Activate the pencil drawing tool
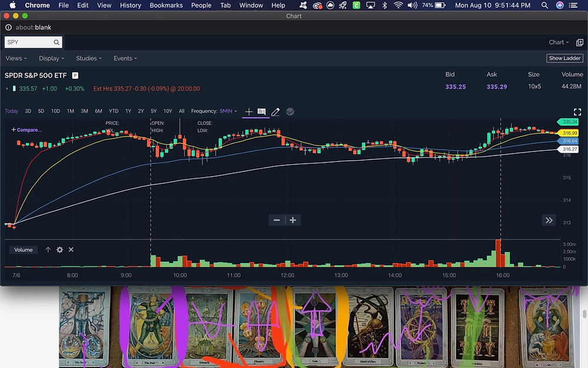The image size is (588, 368). click(x=276, y=111)
